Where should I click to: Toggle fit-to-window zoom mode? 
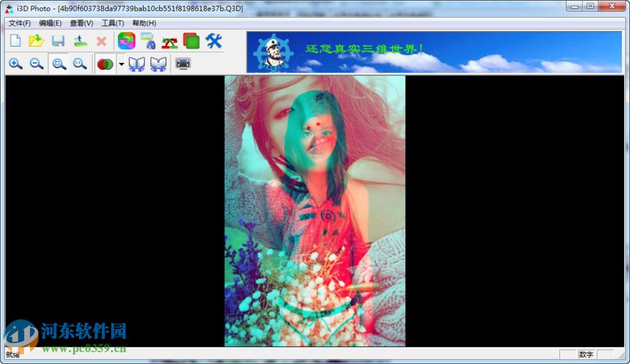[x=58, y=63]
